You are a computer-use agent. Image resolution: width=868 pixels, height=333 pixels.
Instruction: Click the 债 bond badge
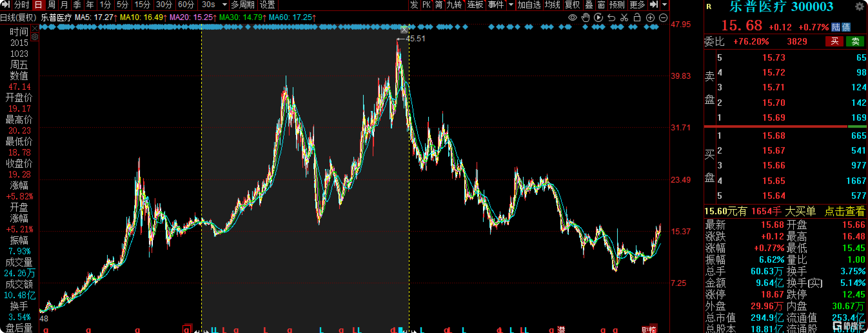click(846, 27)
